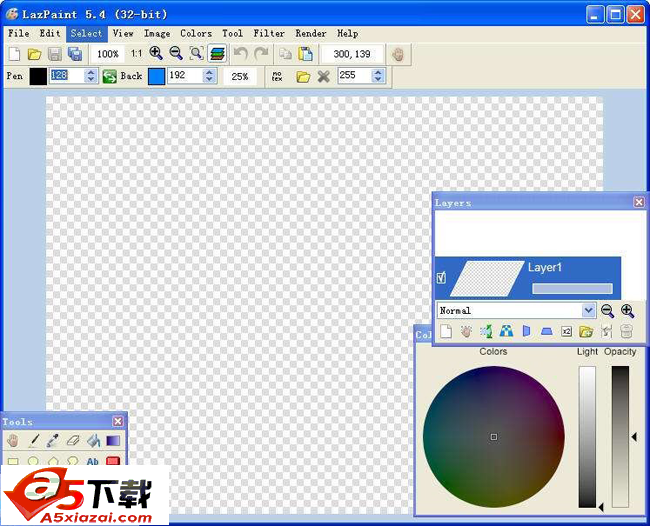This screenshot has width=650, height=526.
Task: Click the Redo arrow icon
Action: point(261,53)
